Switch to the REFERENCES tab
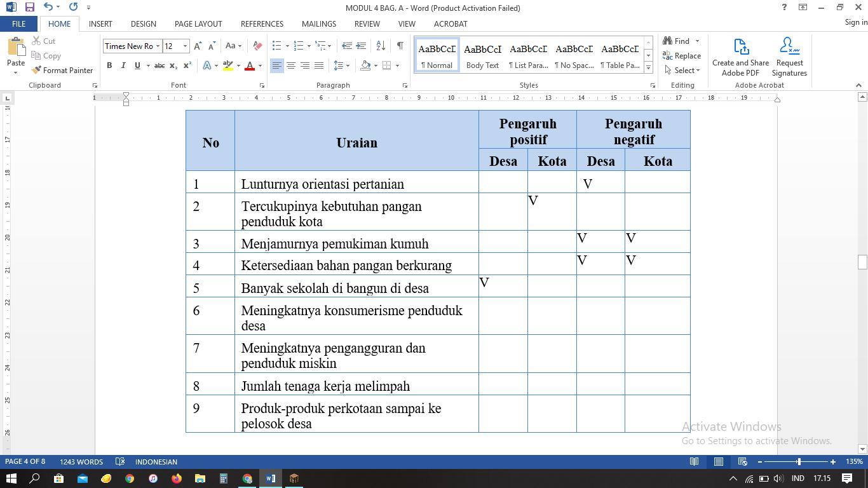868x488 pixels. click(262, 24)
